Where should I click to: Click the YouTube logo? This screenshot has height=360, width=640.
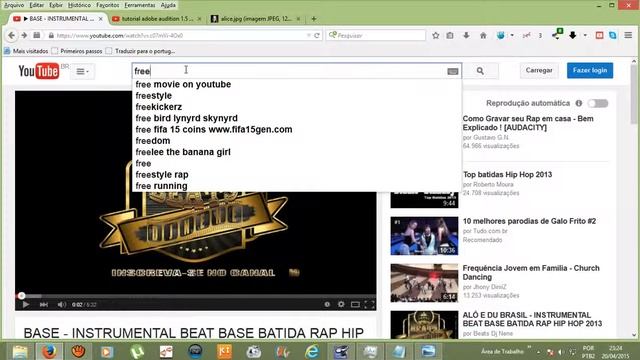click(x=39, y=71)
